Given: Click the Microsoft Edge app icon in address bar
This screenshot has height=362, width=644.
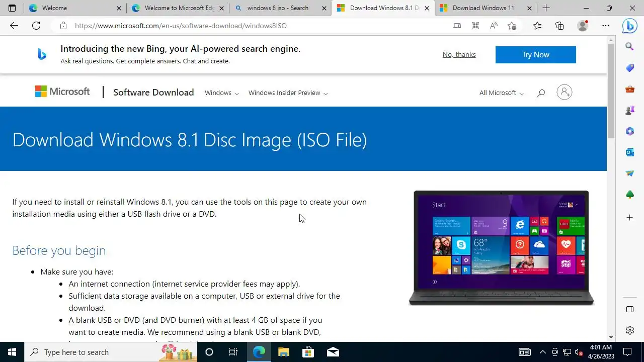Looking at the screenshot, I should pyautogui.click(x=457, y=26).
